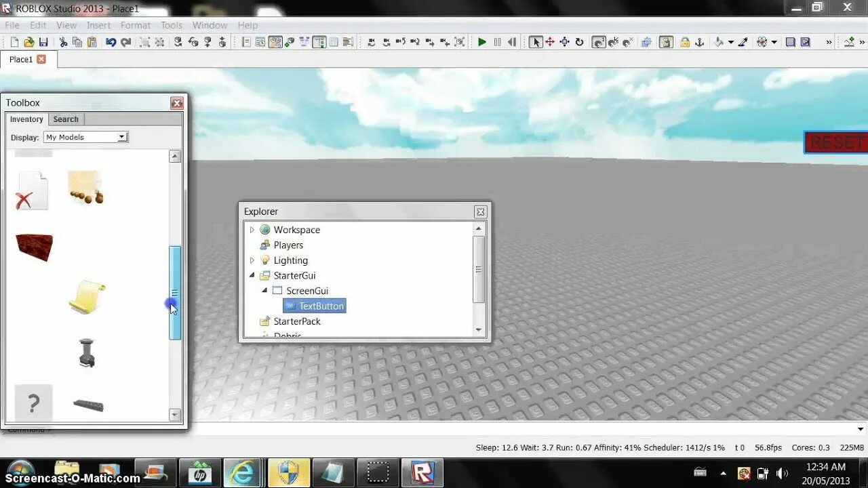The image size is (868, 488).
Task: Click the Toolbox scrollbar thumb
Action: point(175,293)
